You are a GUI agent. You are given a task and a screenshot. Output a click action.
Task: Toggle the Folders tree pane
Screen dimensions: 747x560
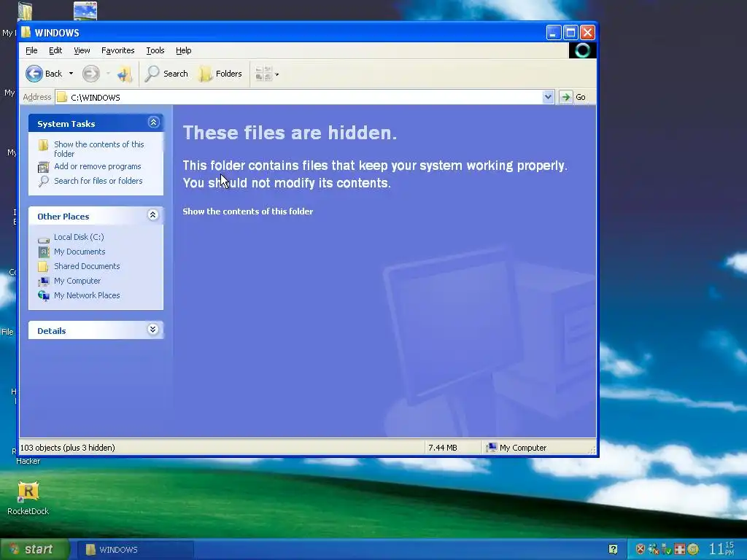pos(220,74)
